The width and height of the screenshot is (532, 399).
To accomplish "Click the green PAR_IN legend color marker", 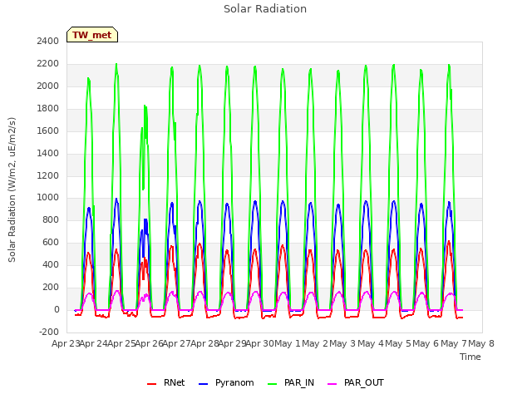I will (273, 384).
